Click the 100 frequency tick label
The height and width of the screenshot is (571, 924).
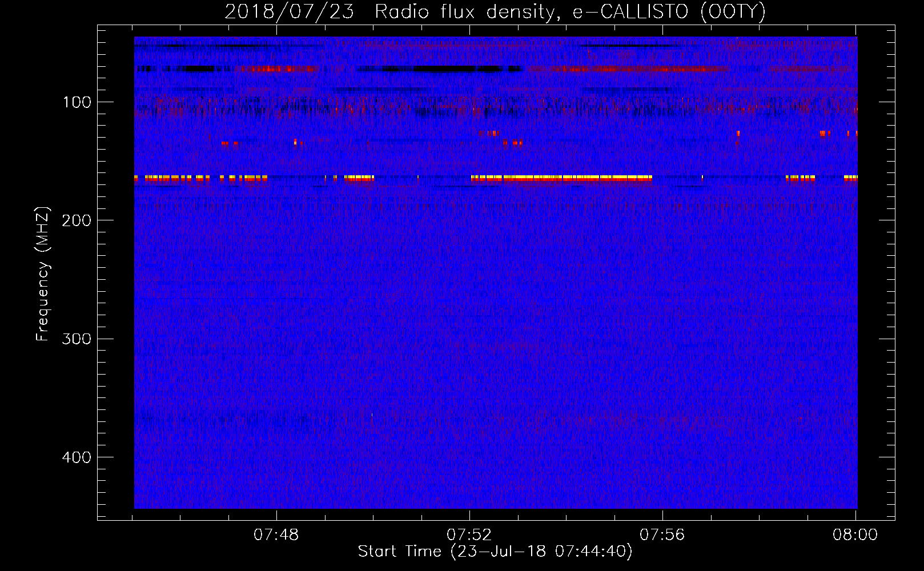[77, 103]
